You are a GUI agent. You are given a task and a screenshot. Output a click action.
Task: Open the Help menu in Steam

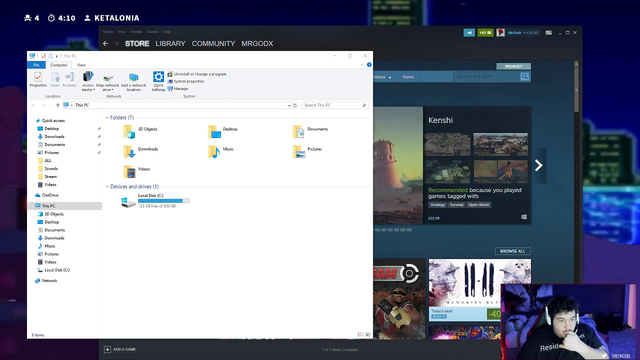(167, 32)
